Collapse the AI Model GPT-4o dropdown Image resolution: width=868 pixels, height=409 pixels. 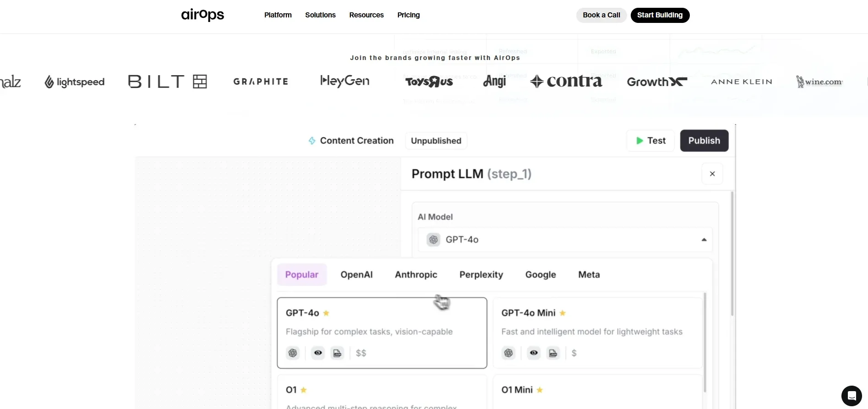(704, 240)
